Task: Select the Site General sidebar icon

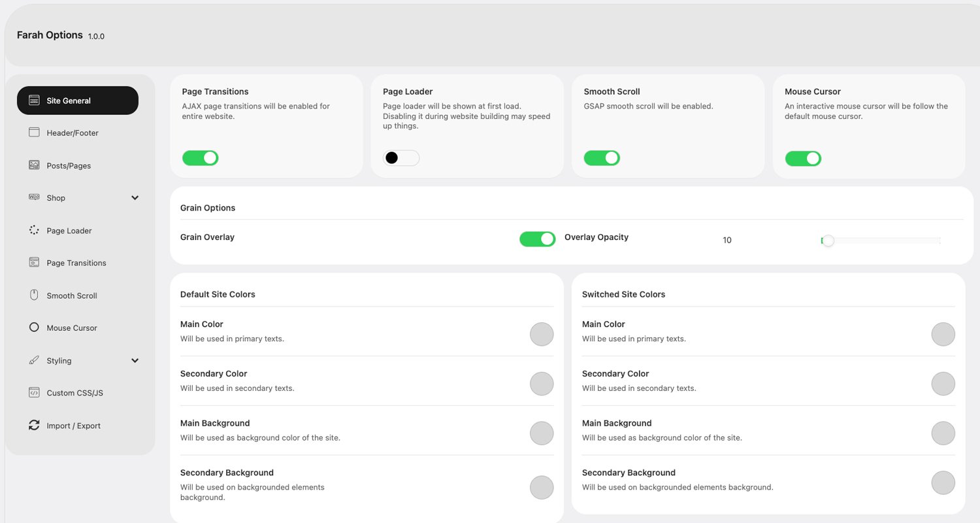Action: tap(34, 100)
